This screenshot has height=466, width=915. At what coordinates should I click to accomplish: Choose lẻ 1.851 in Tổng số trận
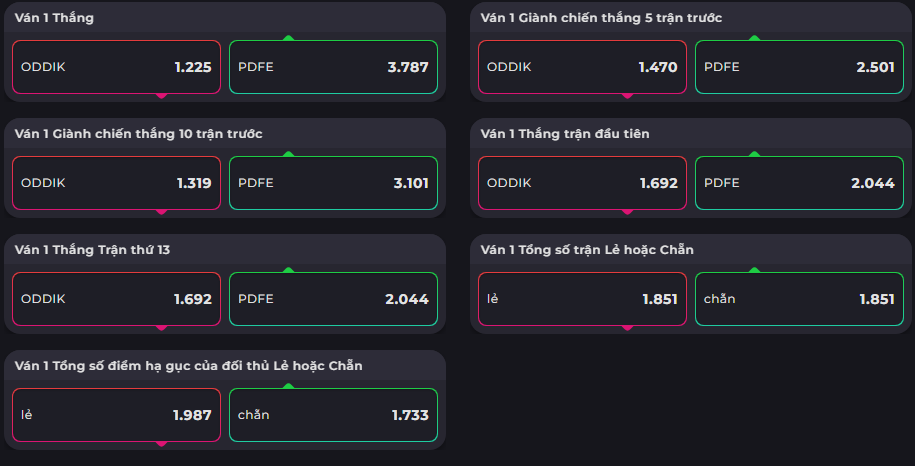(x=582, y=299)
